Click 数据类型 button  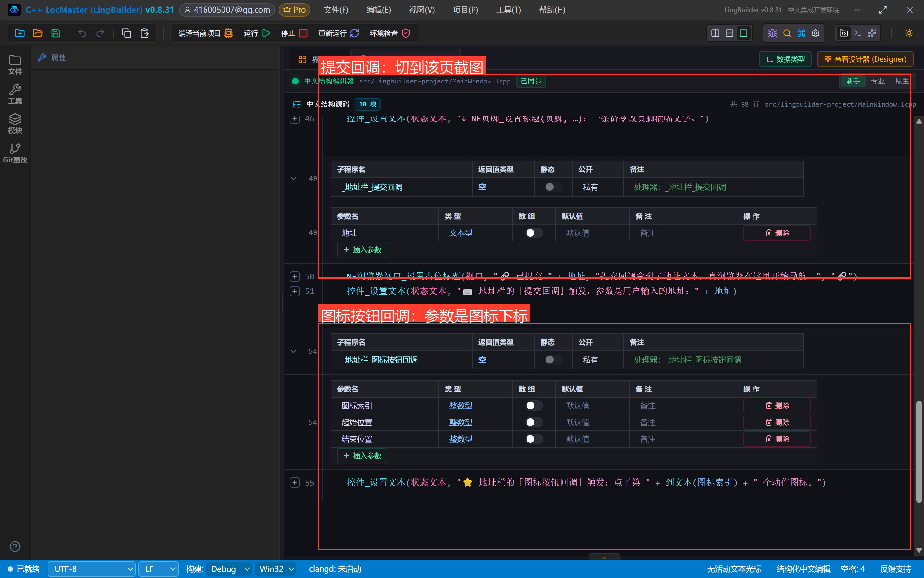point(786,59)
